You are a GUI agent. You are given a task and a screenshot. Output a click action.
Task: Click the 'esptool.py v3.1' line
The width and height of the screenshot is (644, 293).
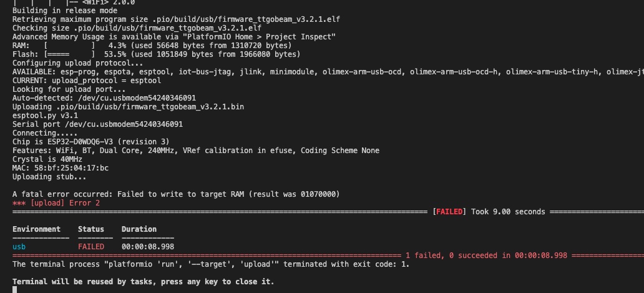tap(45, 116)
